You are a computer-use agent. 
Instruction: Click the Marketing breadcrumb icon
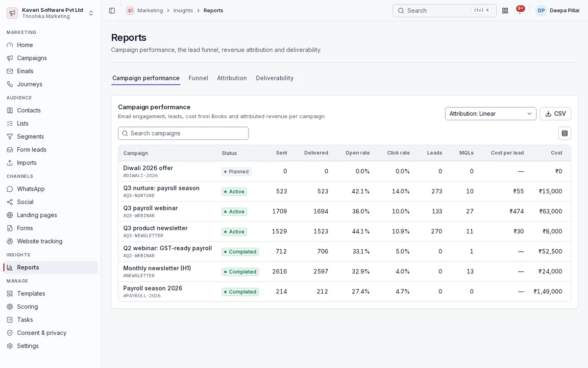pyautogui.click(x=130, y=10)
